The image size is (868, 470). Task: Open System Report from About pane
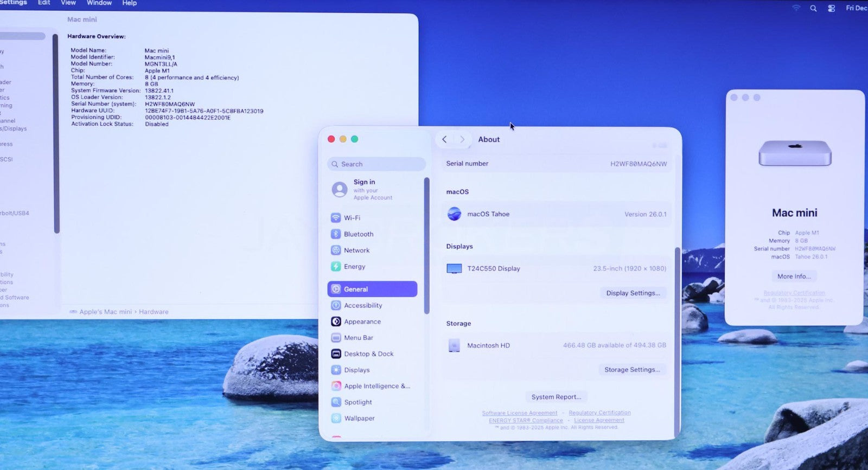[x=556, y=397]
